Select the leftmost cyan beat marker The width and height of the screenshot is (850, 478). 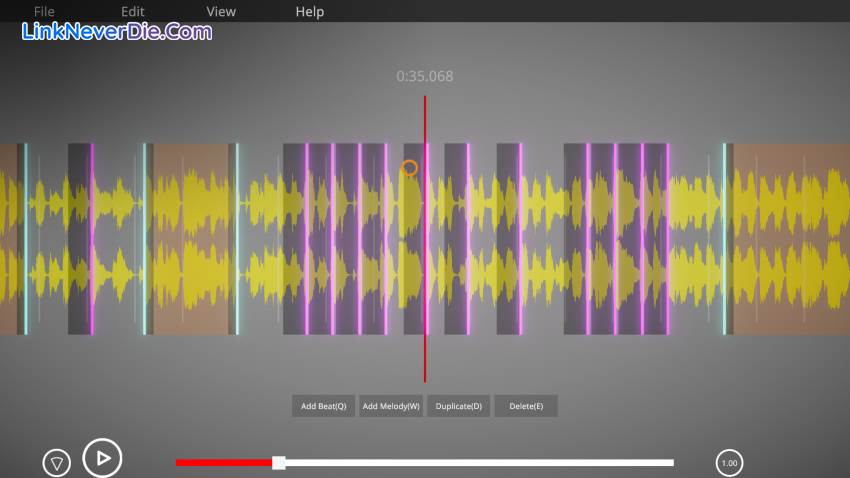(26, 238)
